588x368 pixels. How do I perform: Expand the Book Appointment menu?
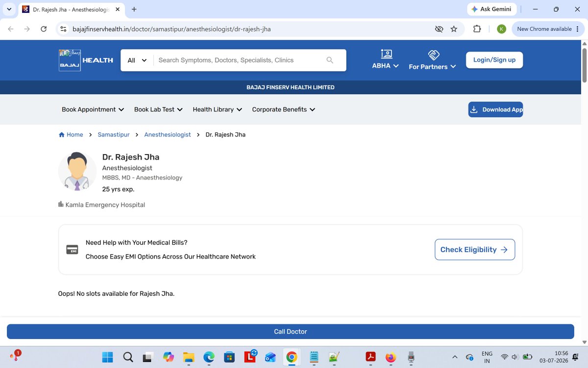(93, 109)
